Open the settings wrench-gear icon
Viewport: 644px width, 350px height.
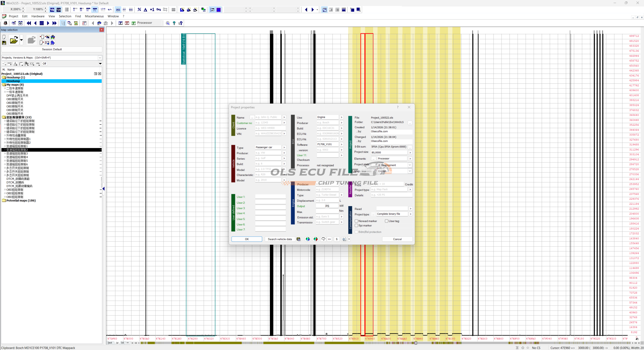point(168,23)
